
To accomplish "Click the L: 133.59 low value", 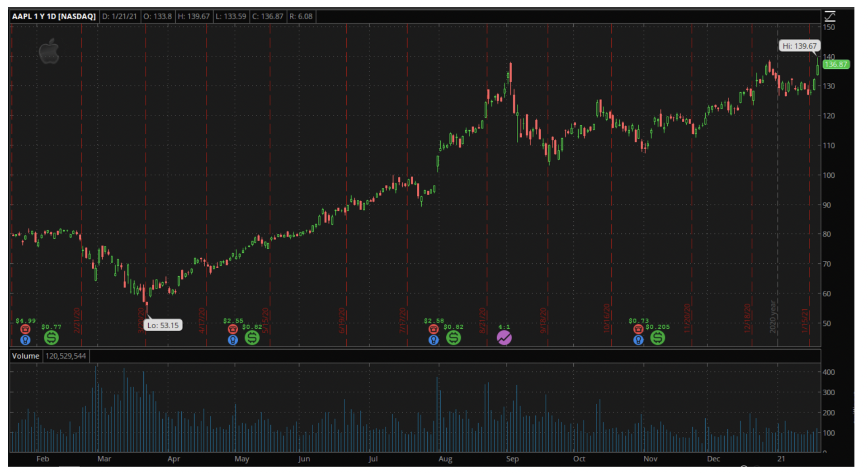I will (x=231, y=16).
